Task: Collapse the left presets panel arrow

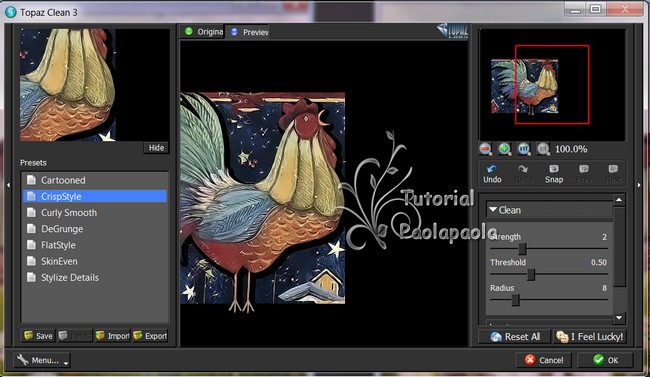Action: (x=8, y=185)
